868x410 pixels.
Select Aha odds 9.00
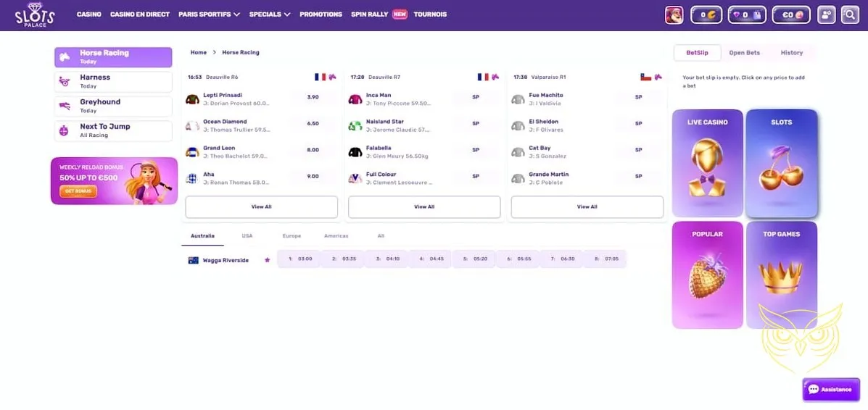[313, 176]
